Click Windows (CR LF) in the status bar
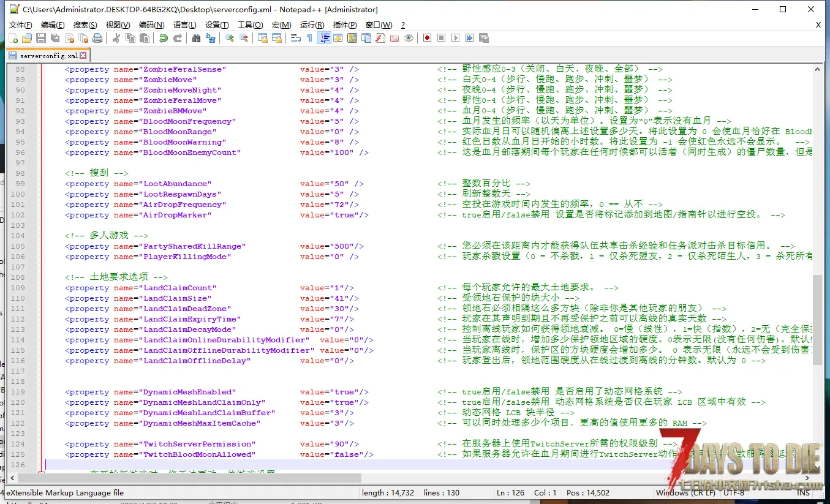 [685, 492]
